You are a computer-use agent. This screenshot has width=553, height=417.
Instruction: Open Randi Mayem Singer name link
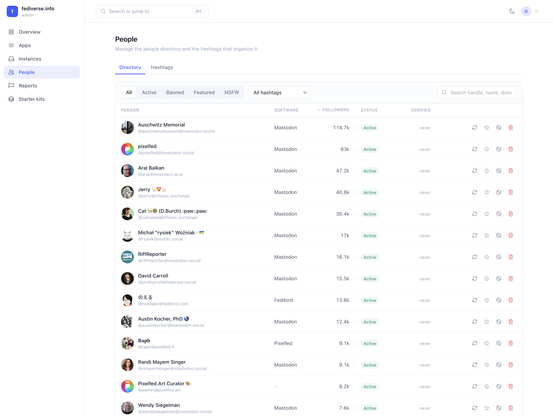pos(162,362)
